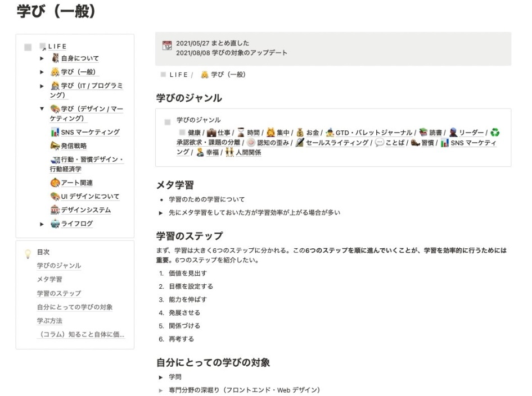Open SNS マーケティング page in sidebar
Screen dimensions: 532x396
tap(90, 132)
